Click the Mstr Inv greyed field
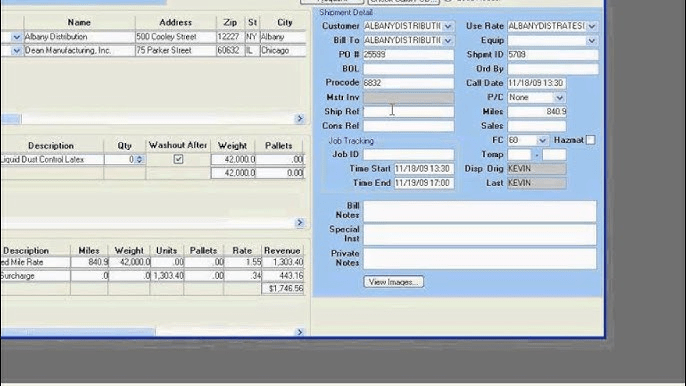 click(408, 98)
